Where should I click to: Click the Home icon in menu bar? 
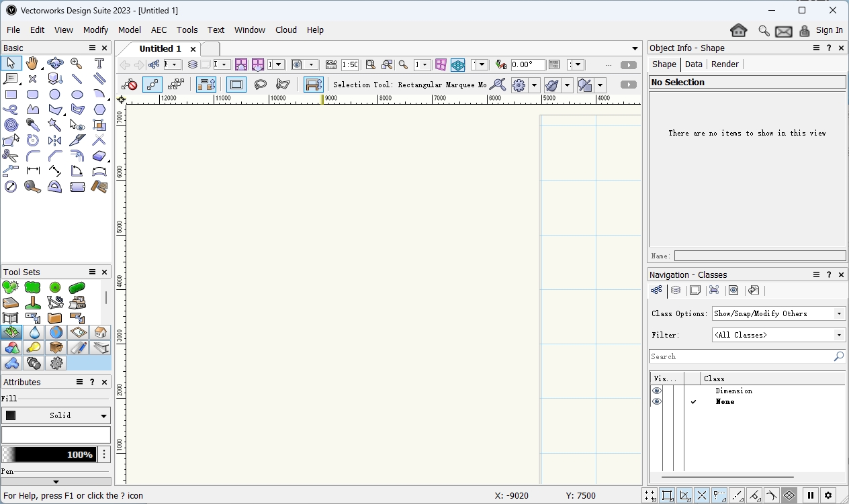[738, 30]
